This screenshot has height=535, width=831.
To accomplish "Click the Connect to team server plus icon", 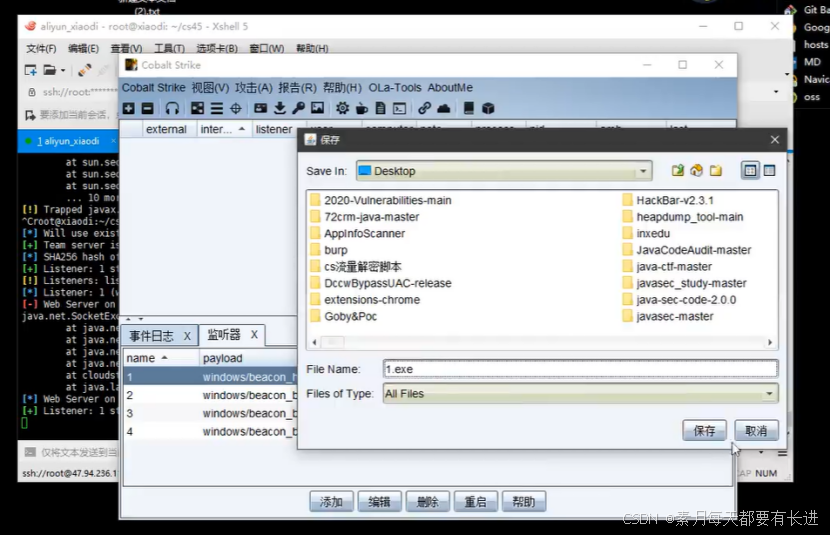I will pos(128,109).
